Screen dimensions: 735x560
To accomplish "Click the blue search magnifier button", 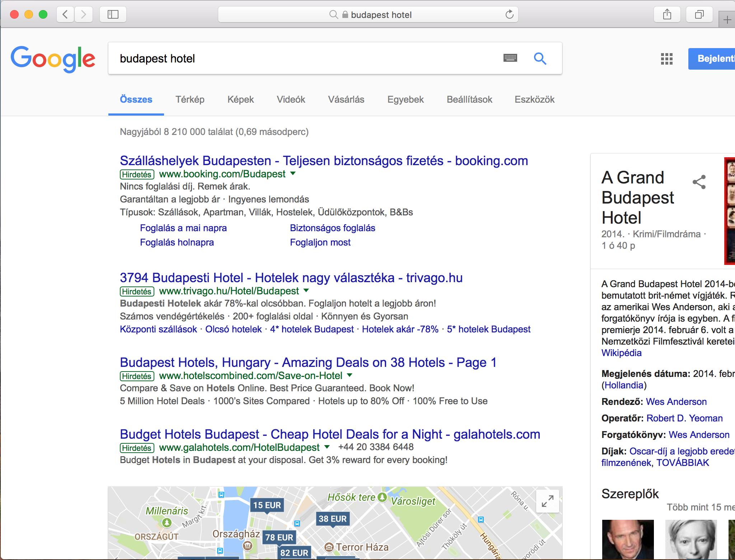I will (540, 58).
